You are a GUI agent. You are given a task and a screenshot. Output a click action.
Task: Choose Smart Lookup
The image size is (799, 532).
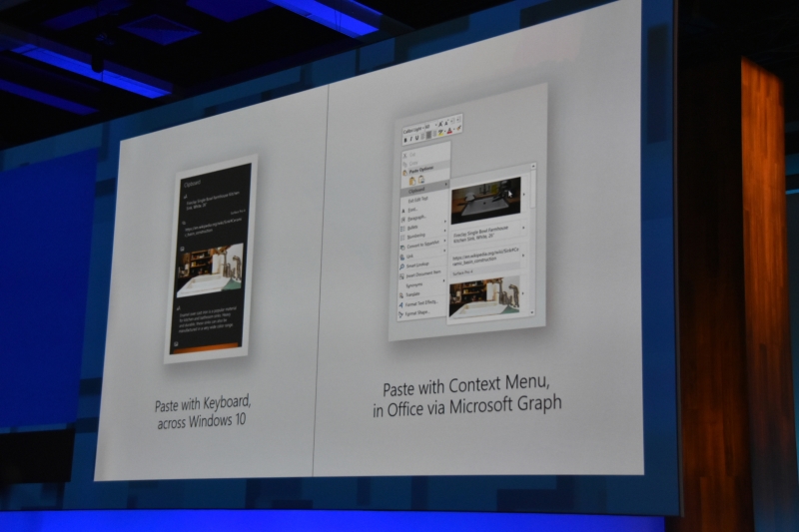tap(417, 265)
